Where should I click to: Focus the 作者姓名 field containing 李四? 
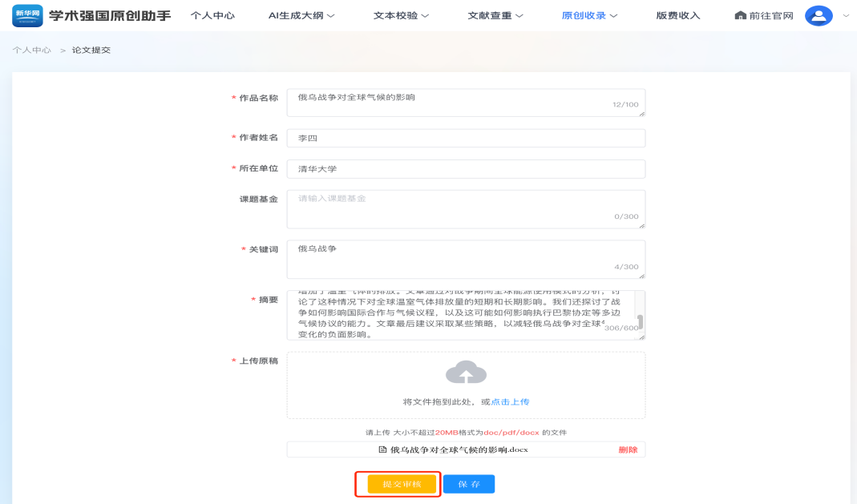point(465,138)
